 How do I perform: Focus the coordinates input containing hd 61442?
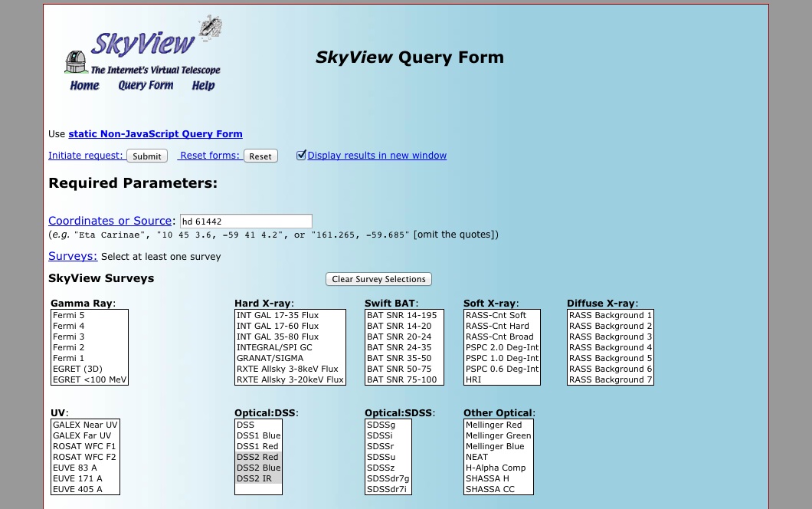click(x=246, y=222)
